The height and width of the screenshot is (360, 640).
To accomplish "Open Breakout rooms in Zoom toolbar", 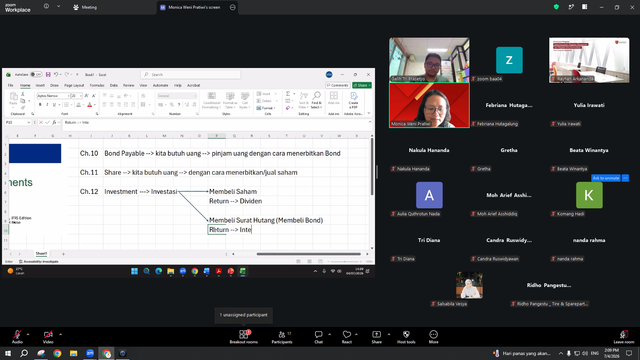I will click(x=244, y=337).
